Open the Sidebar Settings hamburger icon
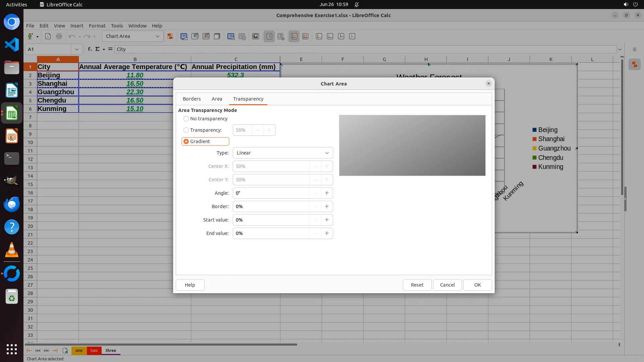The image size is (644, 362). (x=634, y=49)
